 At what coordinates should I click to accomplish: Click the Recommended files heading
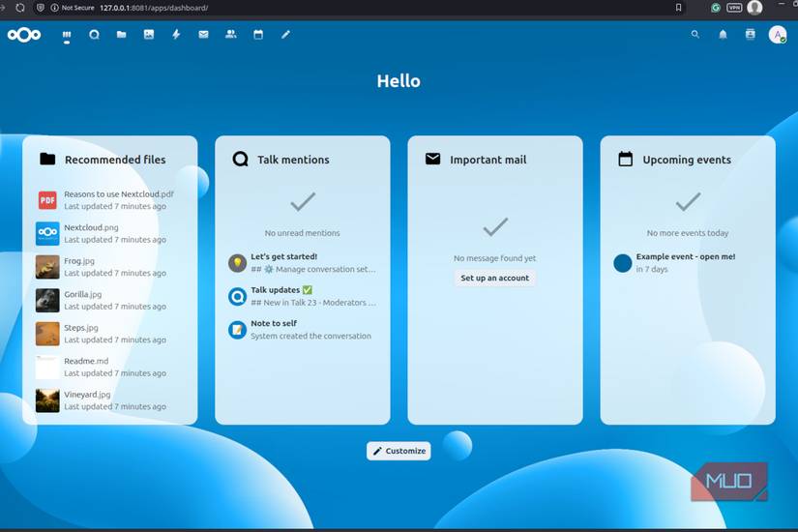(115, 160)
